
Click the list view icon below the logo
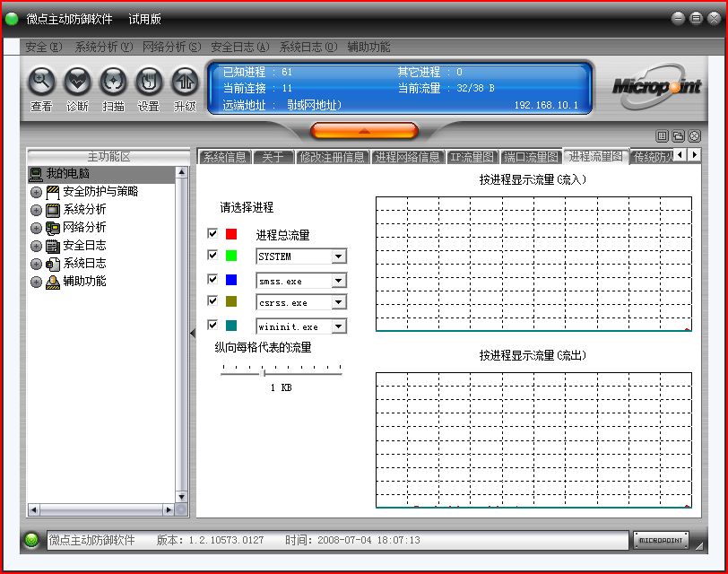(662, 136)
